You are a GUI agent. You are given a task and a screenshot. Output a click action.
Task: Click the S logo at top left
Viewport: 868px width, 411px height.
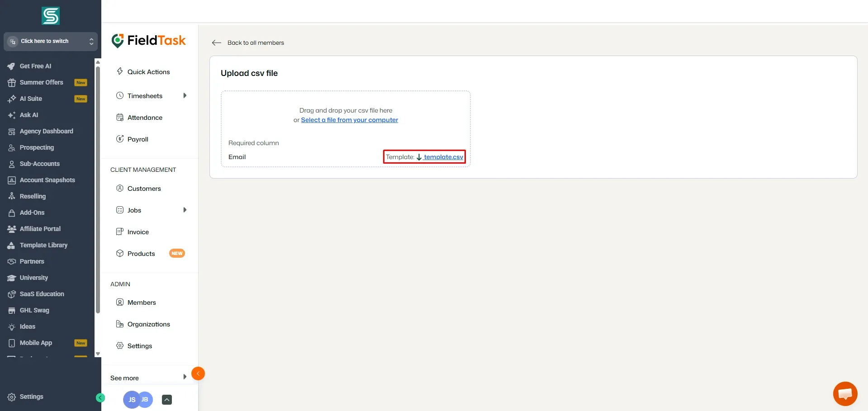click(51, 16)
